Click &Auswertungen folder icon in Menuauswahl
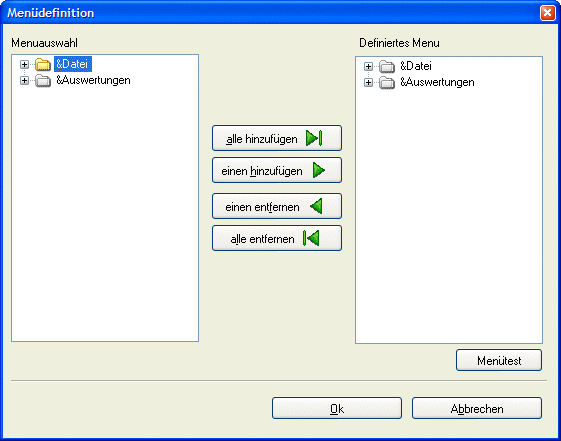 43,80
